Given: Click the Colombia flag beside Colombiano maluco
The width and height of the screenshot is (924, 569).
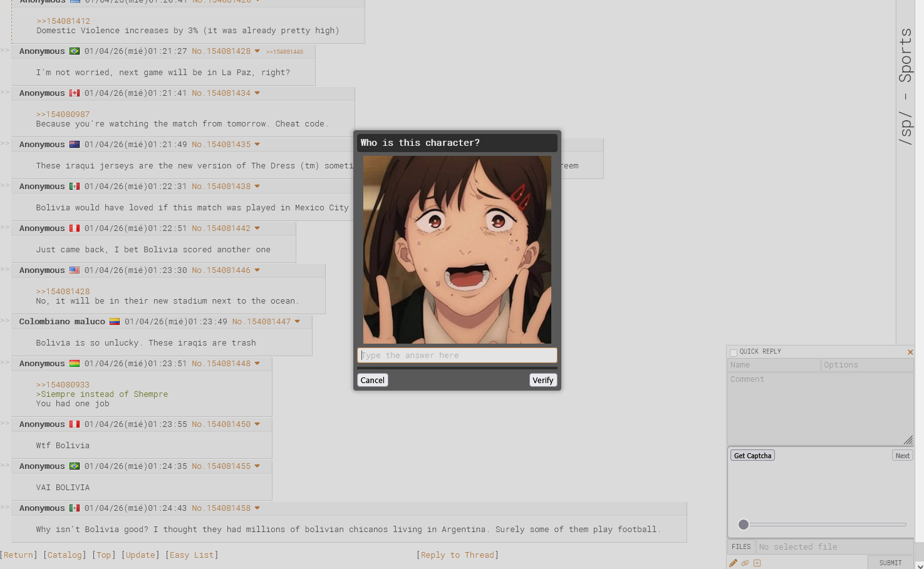Looking at the screenshot, I should [115, 322].
